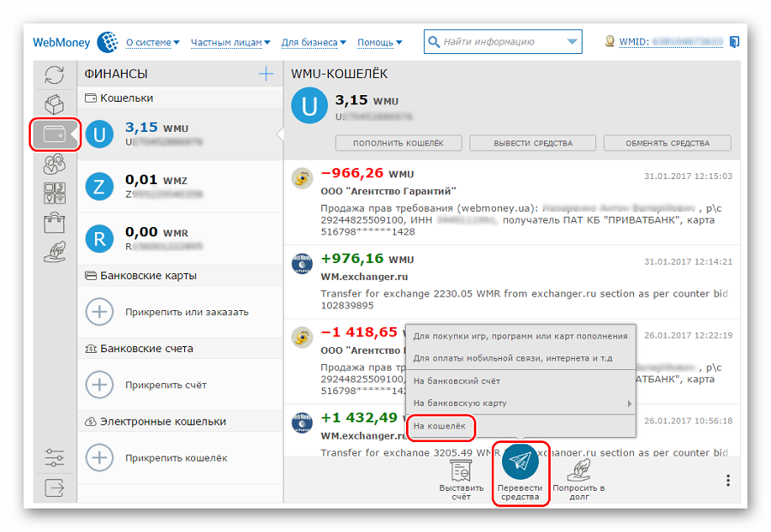Click the logout exit icon in sidebar
This screenshot has height=532, width=771.
coord(54,487)
